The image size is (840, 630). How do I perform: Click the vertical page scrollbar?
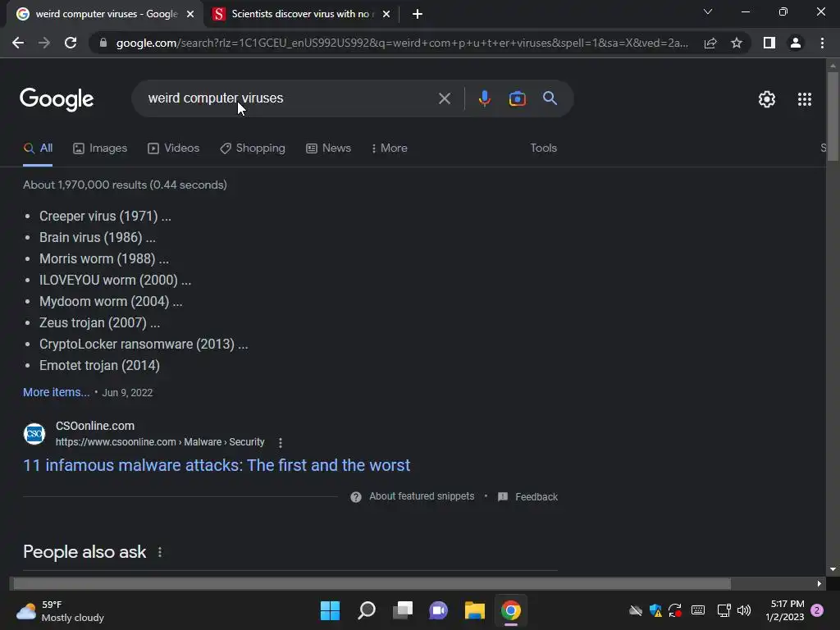(x=833, y=115)
